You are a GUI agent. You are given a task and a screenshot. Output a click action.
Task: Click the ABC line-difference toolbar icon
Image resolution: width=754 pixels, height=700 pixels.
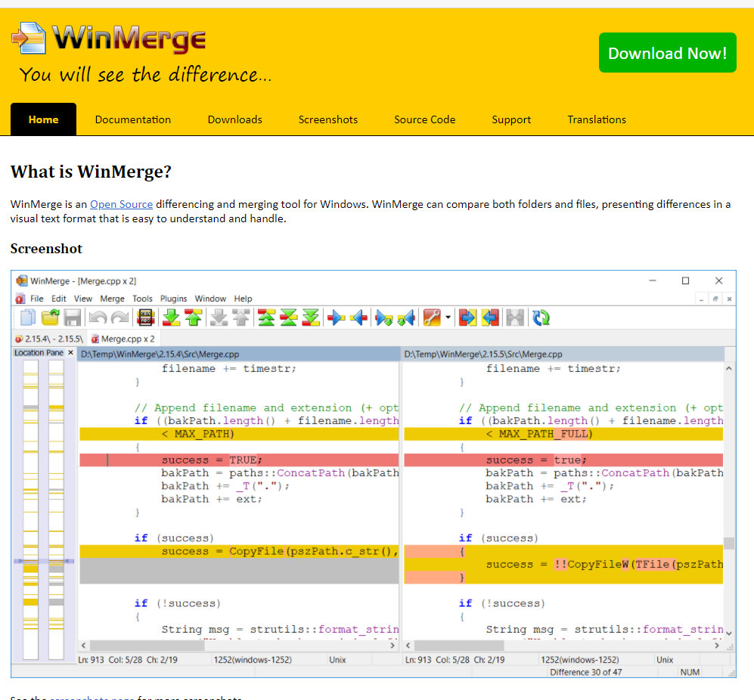tap(146, 317)
